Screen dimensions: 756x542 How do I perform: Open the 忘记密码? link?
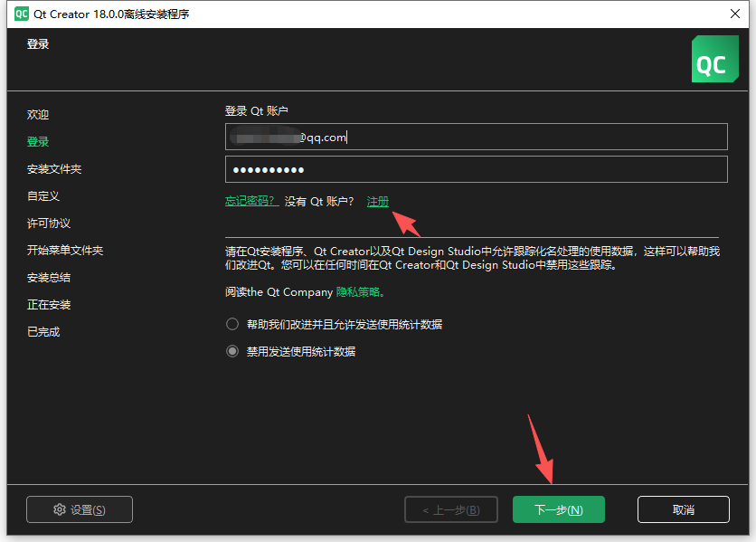point(251,201)
